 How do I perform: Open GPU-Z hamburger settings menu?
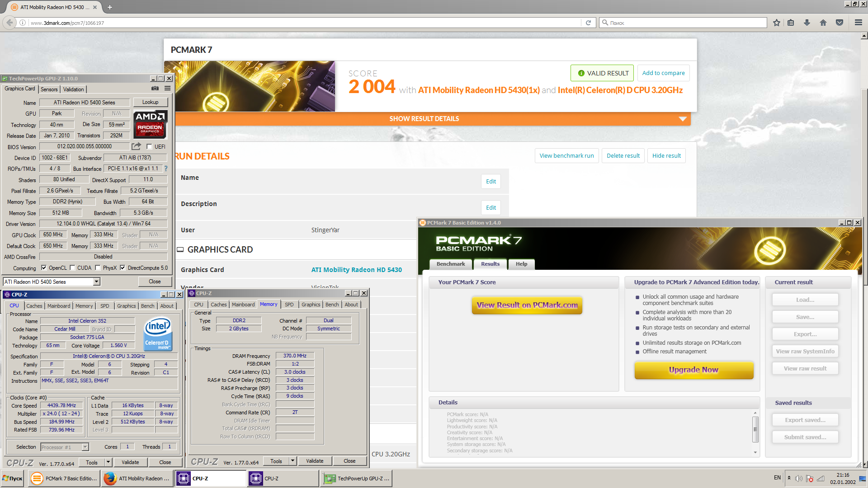pyautogui.click(x=167, y=89)
